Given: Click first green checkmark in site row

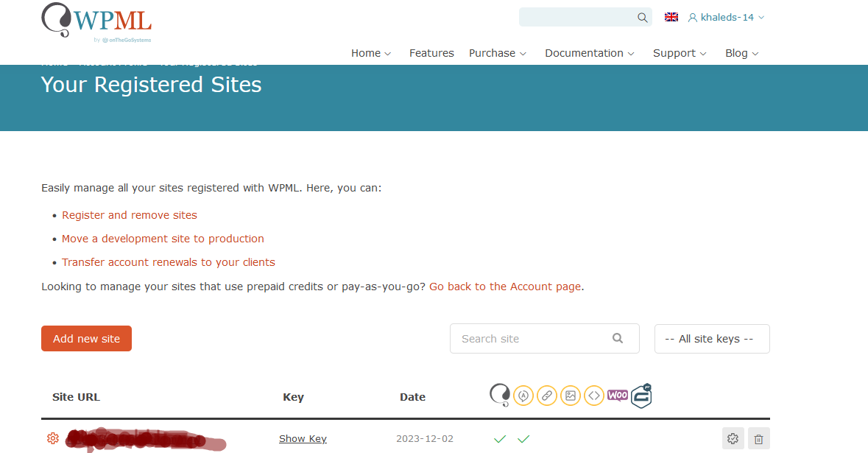Looking at the screenshot, I should point(500,439).
